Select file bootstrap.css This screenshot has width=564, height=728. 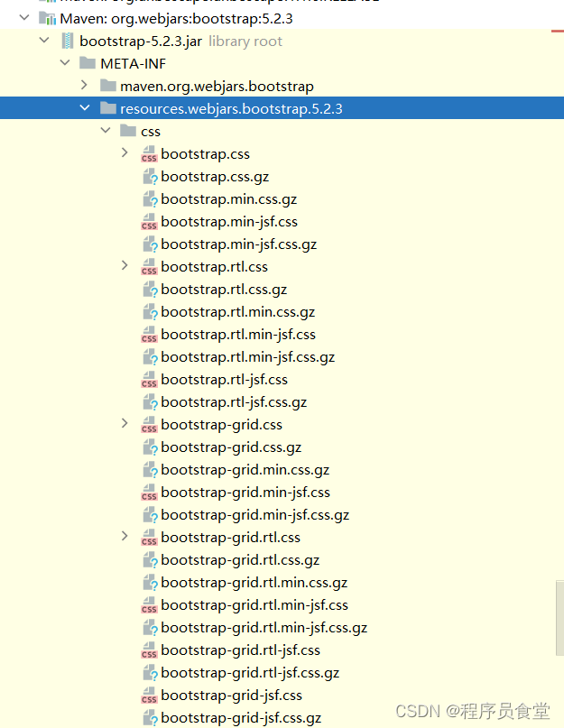[206, 153]
